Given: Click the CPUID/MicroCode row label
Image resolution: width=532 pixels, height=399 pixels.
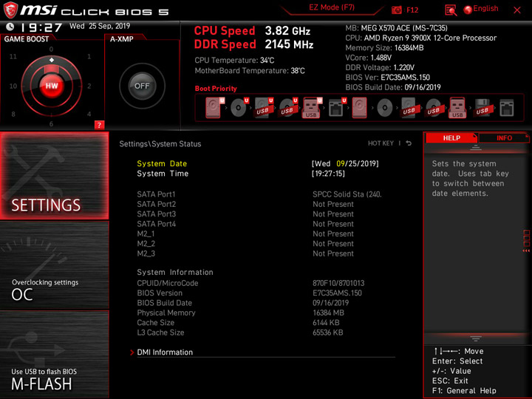Looking at the screenshot, I should coord(168,283).
